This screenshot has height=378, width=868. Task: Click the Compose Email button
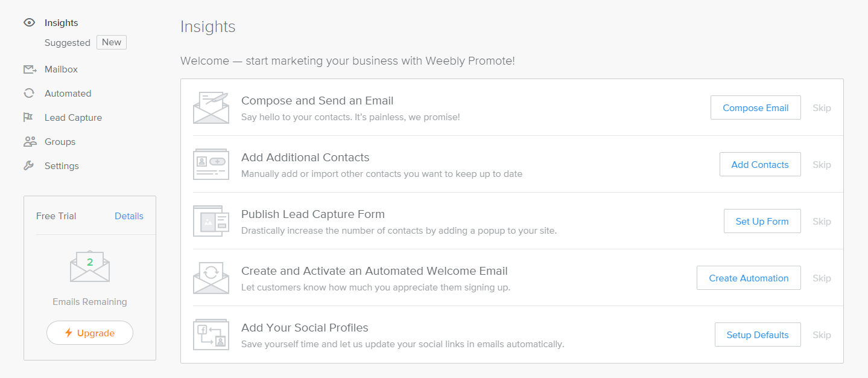point(756,107)
